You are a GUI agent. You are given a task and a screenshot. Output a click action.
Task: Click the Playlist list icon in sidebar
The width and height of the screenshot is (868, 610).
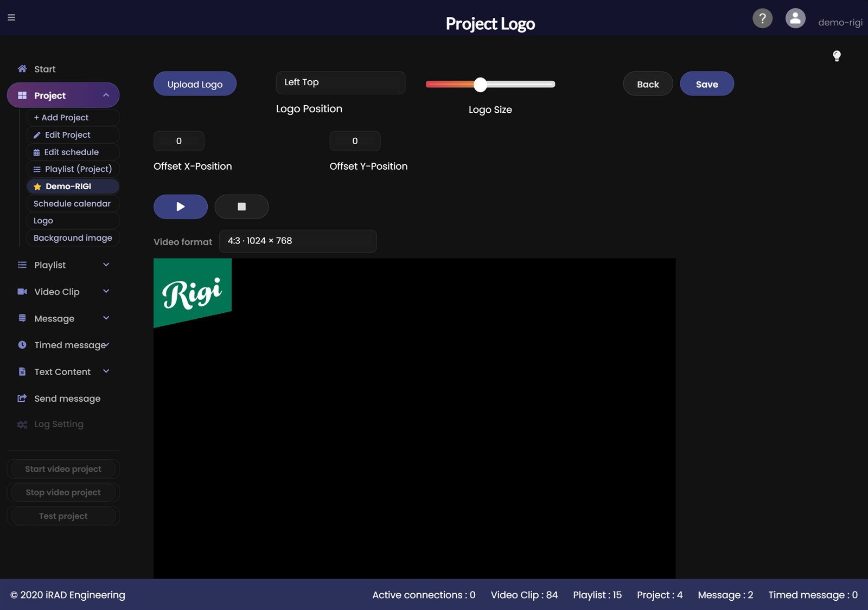click(x=22, y=265)
